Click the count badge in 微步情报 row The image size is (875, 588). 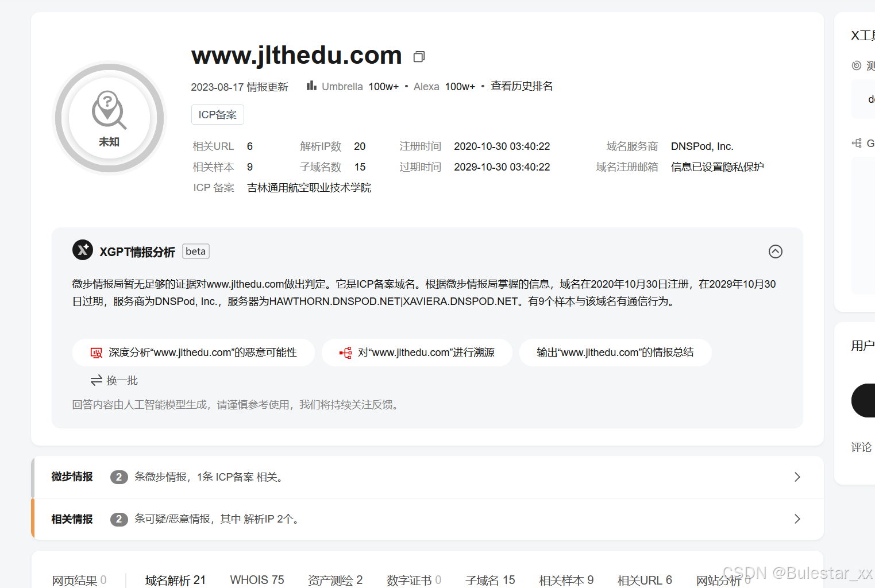coord(119,477)
